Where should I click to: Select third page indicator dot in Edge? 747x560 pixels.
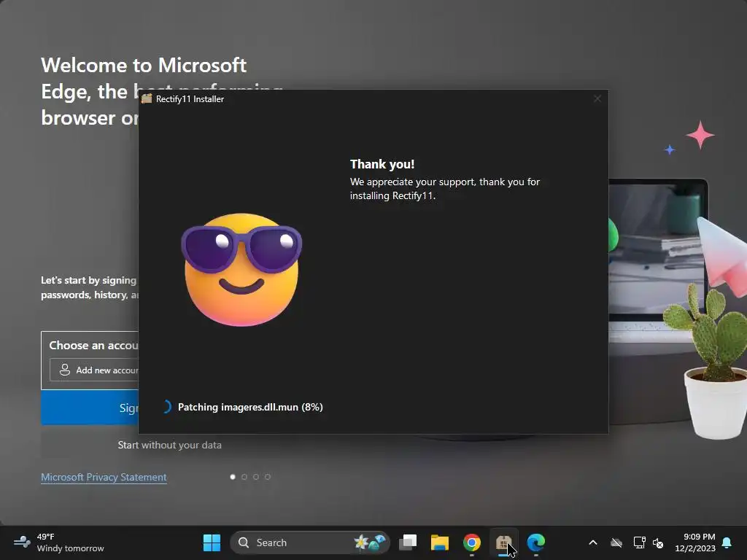tap(256, 477)
